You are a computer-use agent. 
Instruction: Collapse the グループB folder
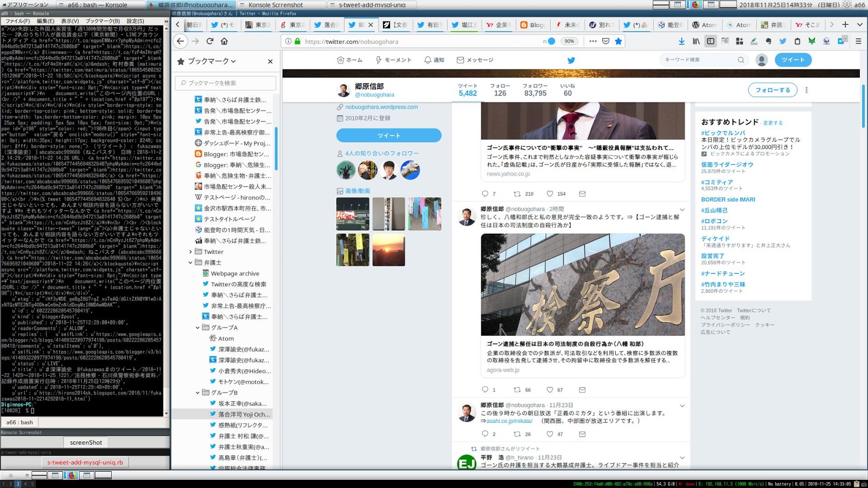[197, 393]
